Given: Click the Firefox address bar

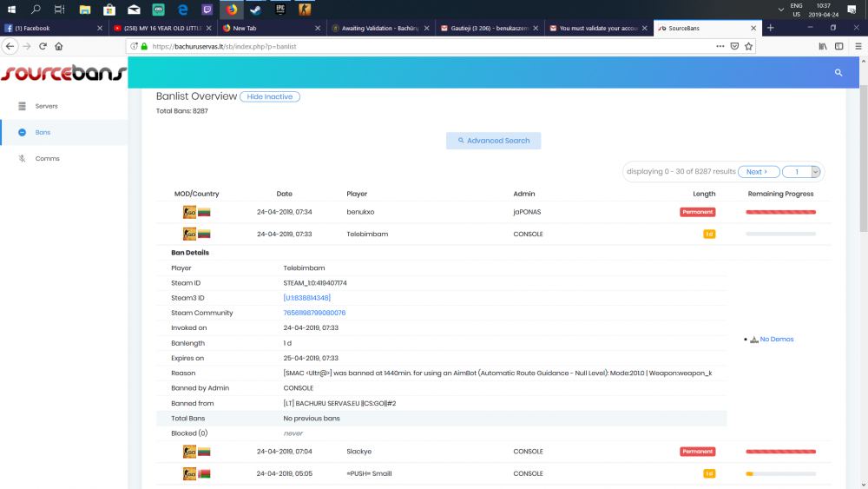Looking at the screenshot, I should 434,46.
